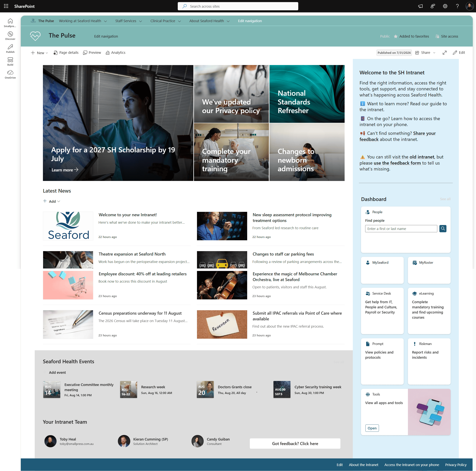The height and width of the screenshot is (471, 476).
Task: Open the SharePoint app launcher grid
Action: pyautogui.click(x=6, y=6)
